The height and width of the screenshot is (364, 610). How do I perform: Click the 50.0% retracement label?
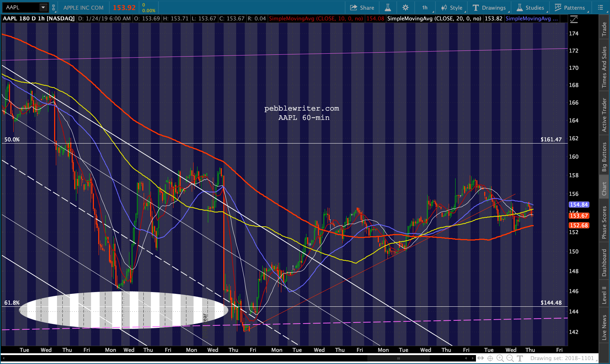(x=12, y=140)
